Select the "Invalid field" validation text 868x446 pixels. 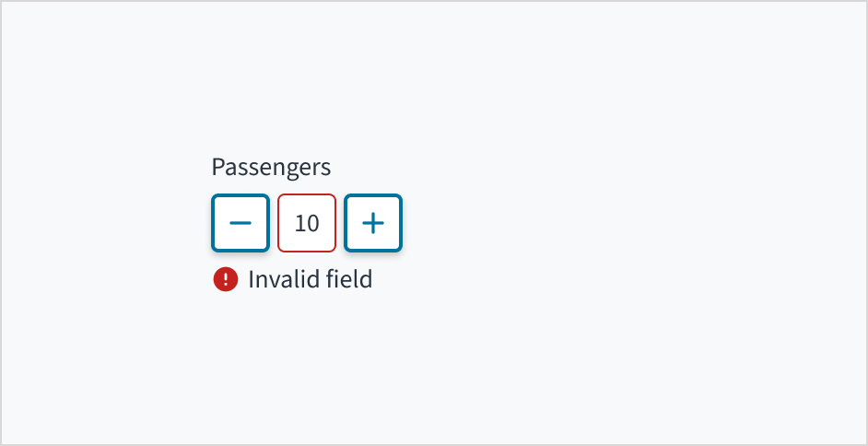(x=310, y=279)
